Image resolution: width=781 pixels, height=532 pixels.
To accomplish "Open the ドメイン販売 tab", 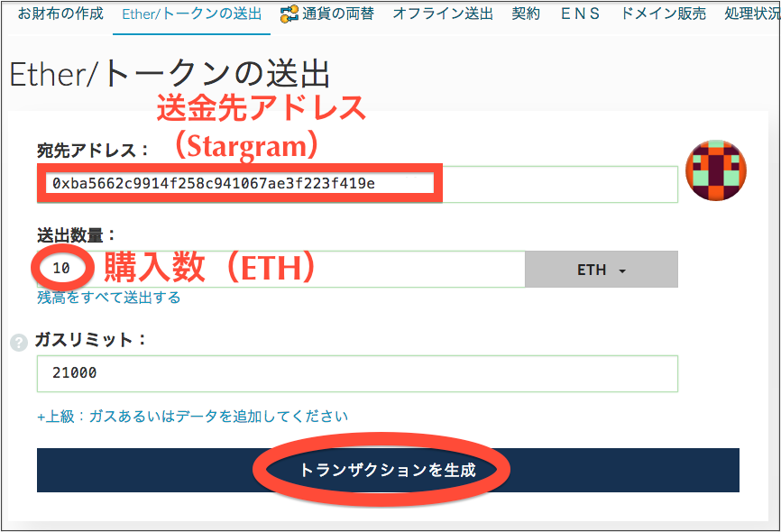I will (663, 14).
